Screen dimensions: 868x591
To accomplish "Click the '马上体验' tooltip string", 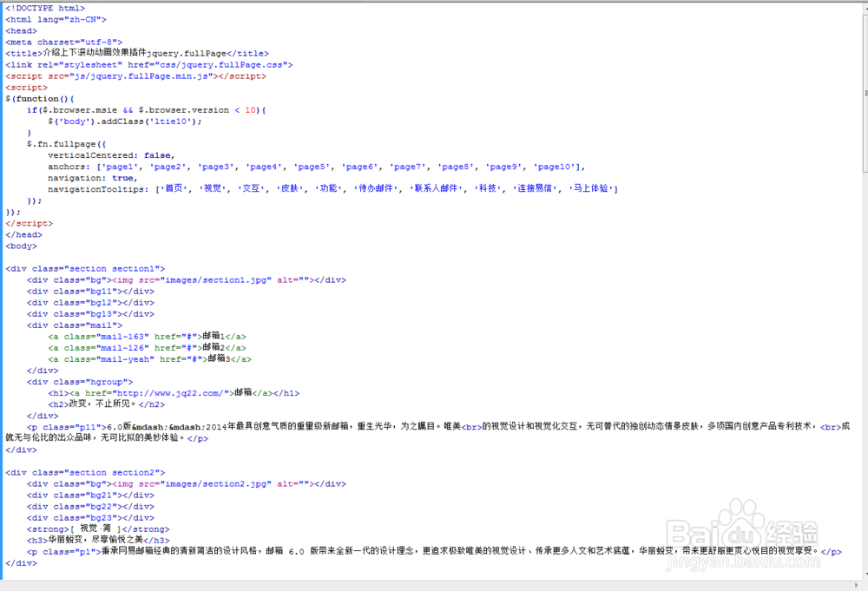I will click(591, 188).
